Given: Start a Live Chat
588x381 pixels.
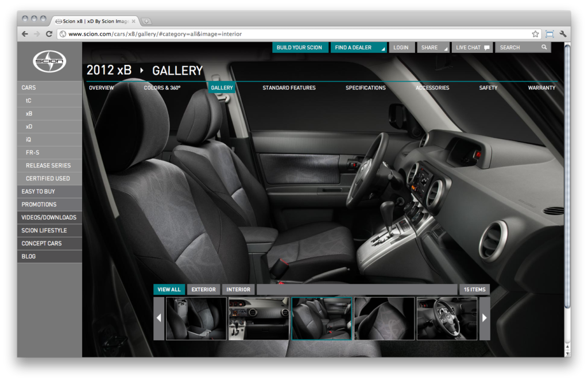Looking at the screenshot, I should tap(472, 48).
